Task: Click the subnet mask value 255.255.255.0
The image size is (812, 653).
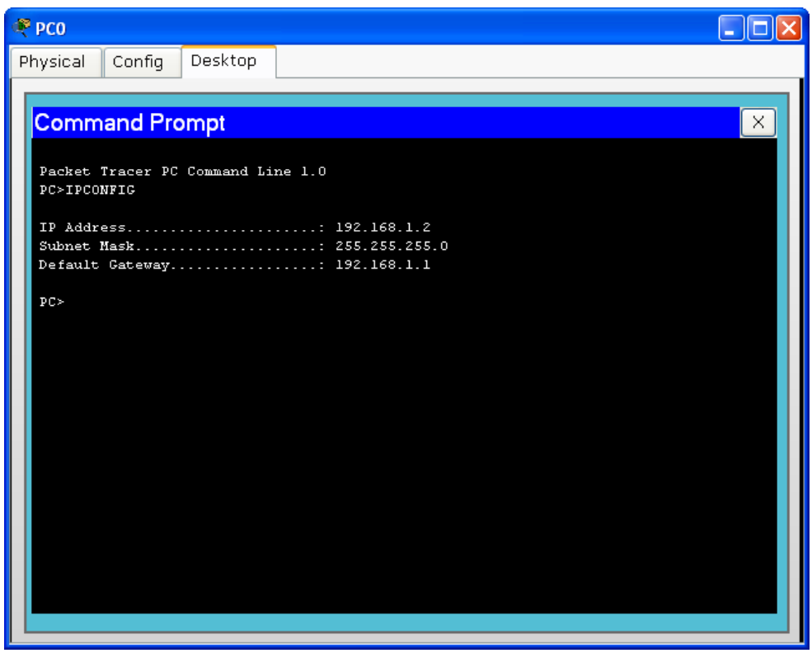Action: pos(391,246)
